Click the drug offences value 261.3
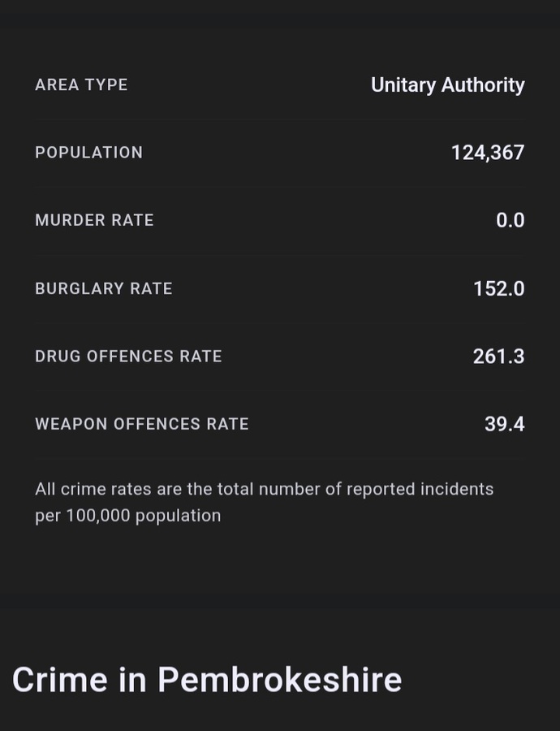The width and height of the screenshot is (560, 731). (498, 357)
